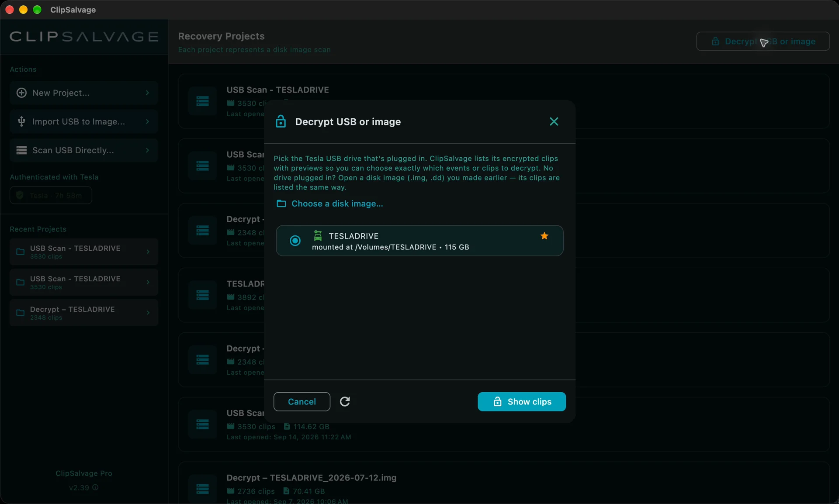The height and width of the screenshot is (504, 839).
Task: Click the file icon beside 114.62 GB
Action: click(x=287, y=426)
